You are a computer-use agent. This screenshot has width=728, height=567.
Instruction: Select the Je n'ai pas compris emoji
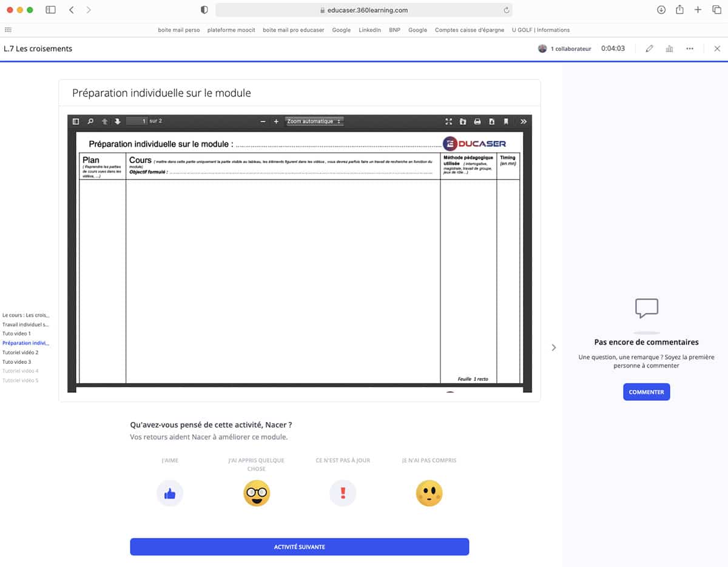point(429,494)
